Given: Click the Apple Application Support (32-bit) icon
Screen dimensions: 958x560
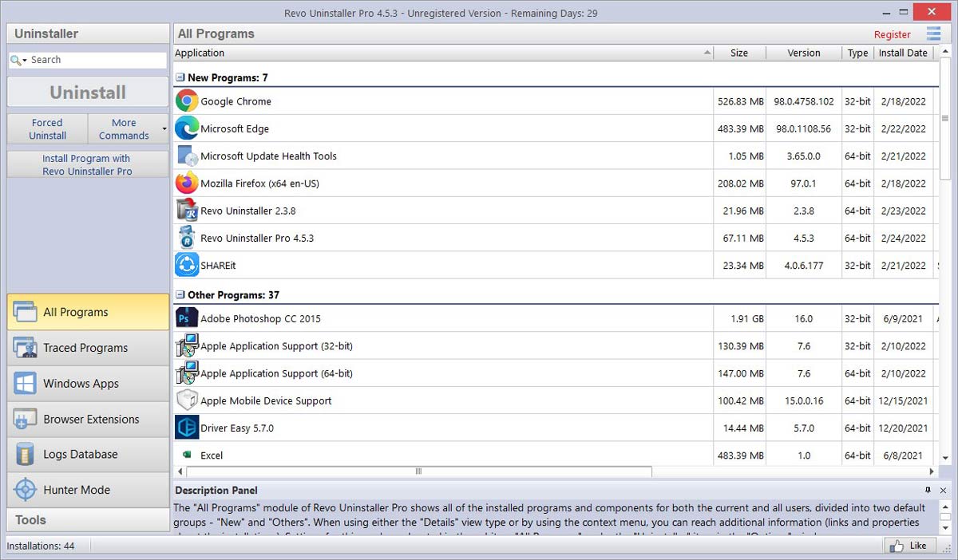Looking at the screenshot, I should (x=187, y=346).
